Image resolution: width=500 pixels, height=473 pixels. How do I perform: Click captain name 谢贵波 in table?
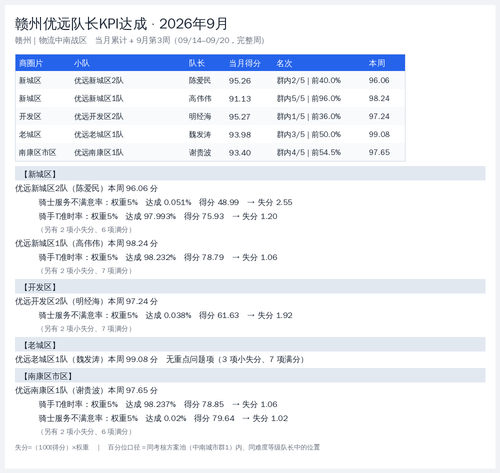click(200, 152)
